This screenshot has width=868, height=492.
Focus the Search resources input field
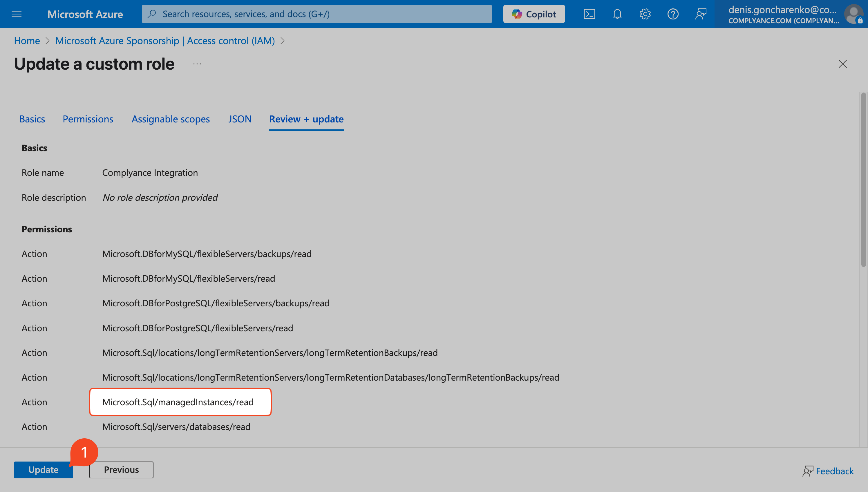coord(317,14)
